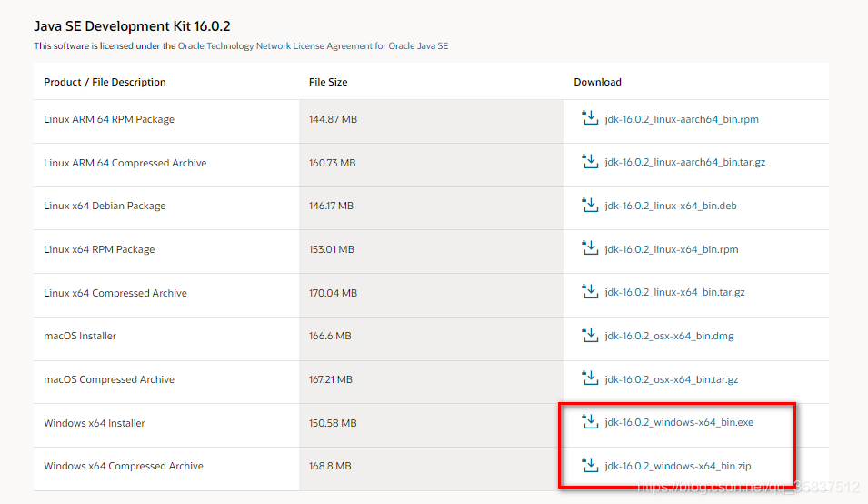Click file size '144.87 MB'
868x504 pixels.
click(x=333, y=119)
